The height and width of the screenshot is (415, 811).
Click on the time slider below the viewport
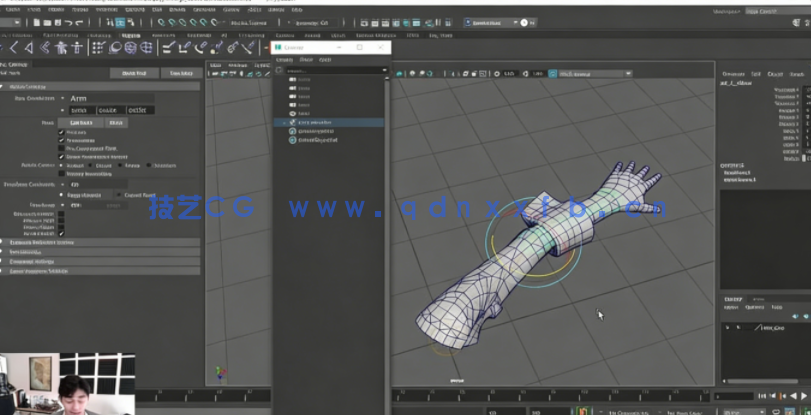[x=550, y=397]
